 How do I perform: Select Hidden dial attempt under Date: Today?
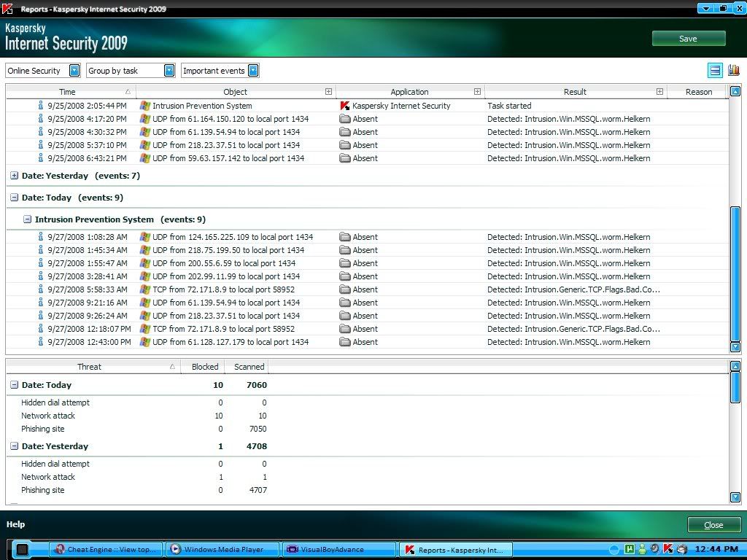pyautogui.click(x=138, y=402)
